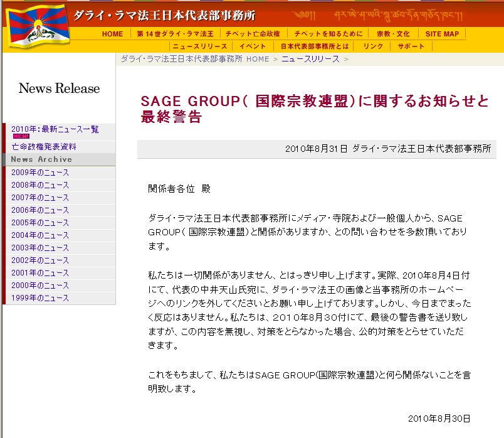Viewport: 504px width, 438px height.
Task: Open 2010年:最新ニュース一覧 link
Action: click(55, 129)
